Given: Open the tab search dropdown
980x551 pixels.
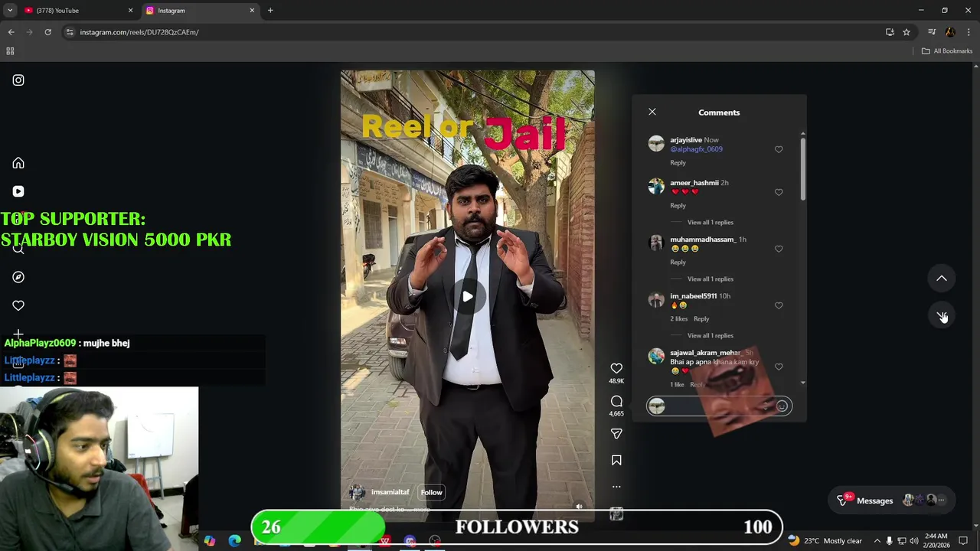Looking at the screenshot, I should 10,11.
